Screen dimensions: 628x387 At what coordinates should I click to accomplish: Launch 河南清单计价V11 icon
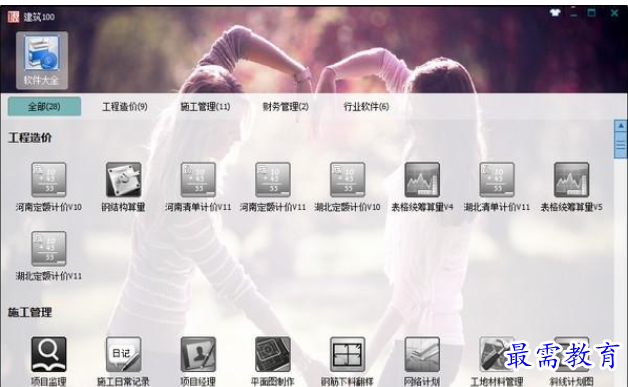pyautogui.click(x=198, y=180)
